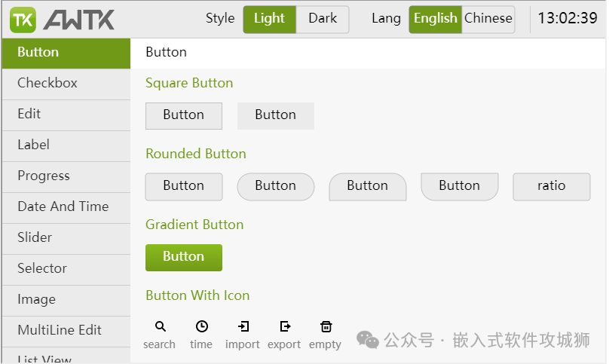This screenshot has width=609, height=364.
Task: Open the Progress page
Action: pos(66,177)
